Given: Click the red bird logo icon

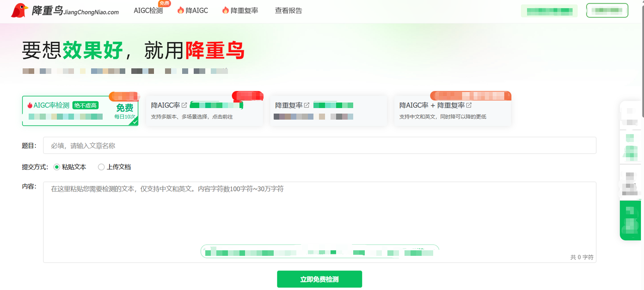Looking at the screenshot, I should (x=20, y=11).
